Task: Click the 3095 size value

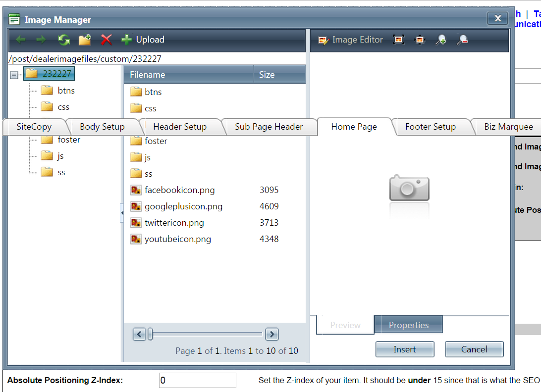Action: point(269,190)
